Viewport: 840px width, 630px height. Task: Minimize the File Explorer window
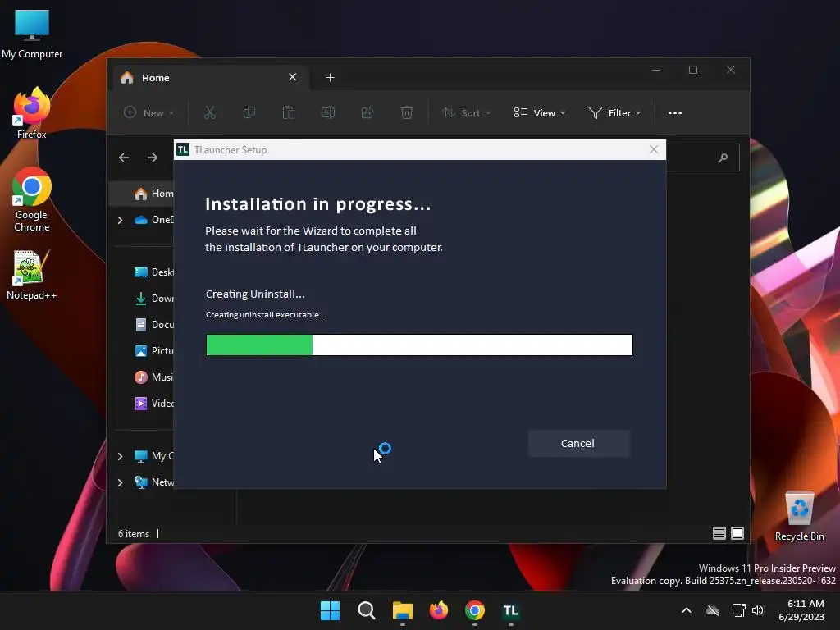[656, 71]
